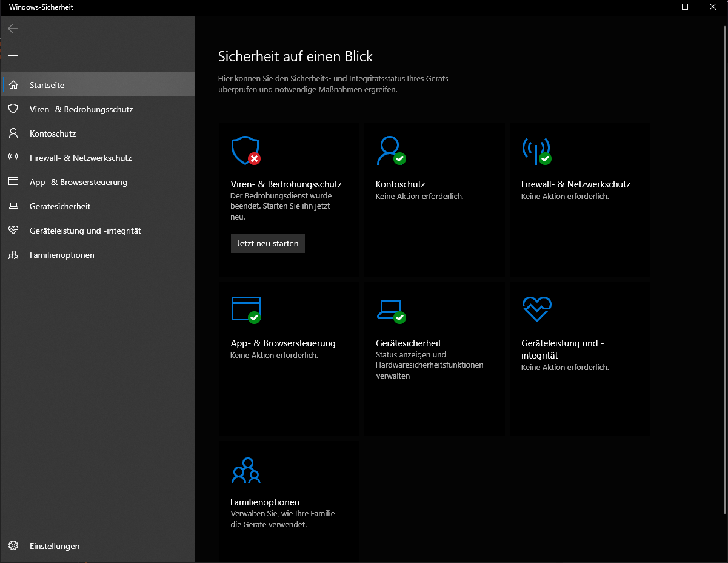Go to Kontoschutz in the sidebar
This screenshot has height=563, width=728.
pyautogui.click(x=53, y=133)
